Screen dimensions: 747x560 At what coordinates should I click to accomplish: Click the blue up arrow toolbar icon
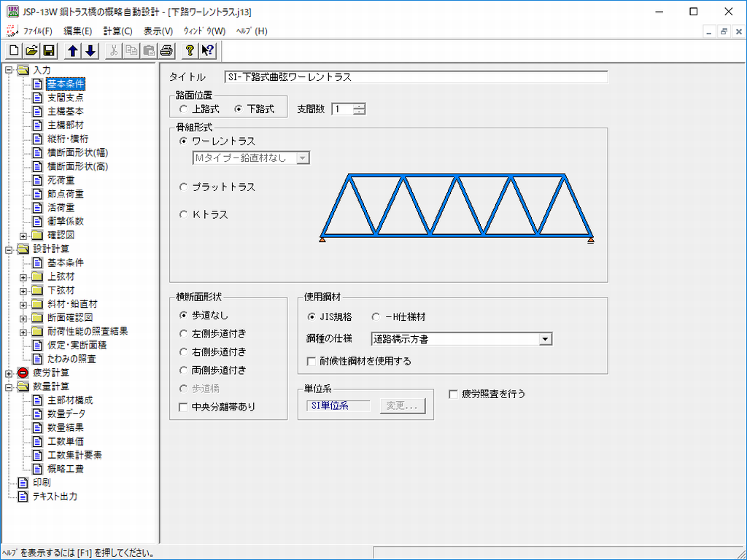[73, 50]
